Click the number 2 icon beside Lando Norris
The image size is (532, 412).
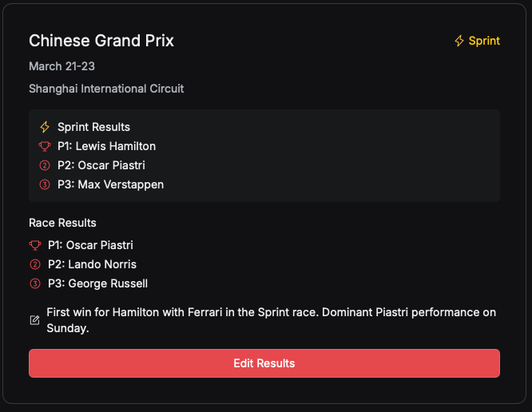[35, 264]
